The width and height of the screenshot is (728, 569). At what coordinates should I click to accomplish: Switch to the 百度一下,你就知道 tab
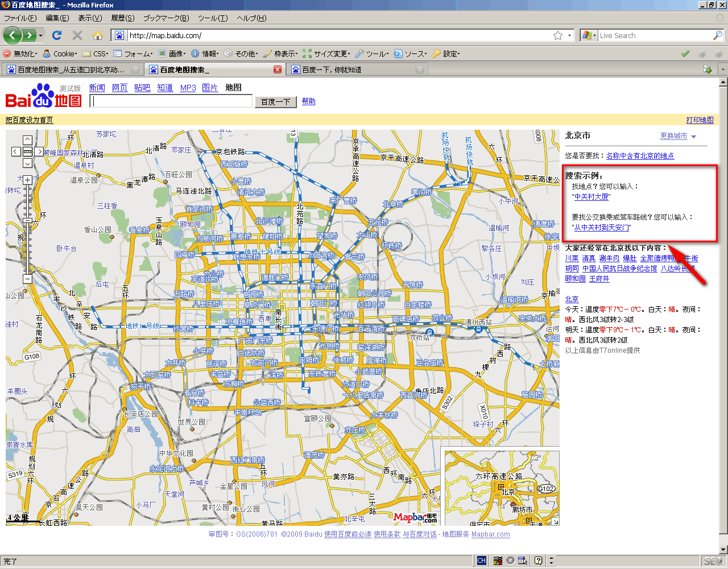(357, 69)
